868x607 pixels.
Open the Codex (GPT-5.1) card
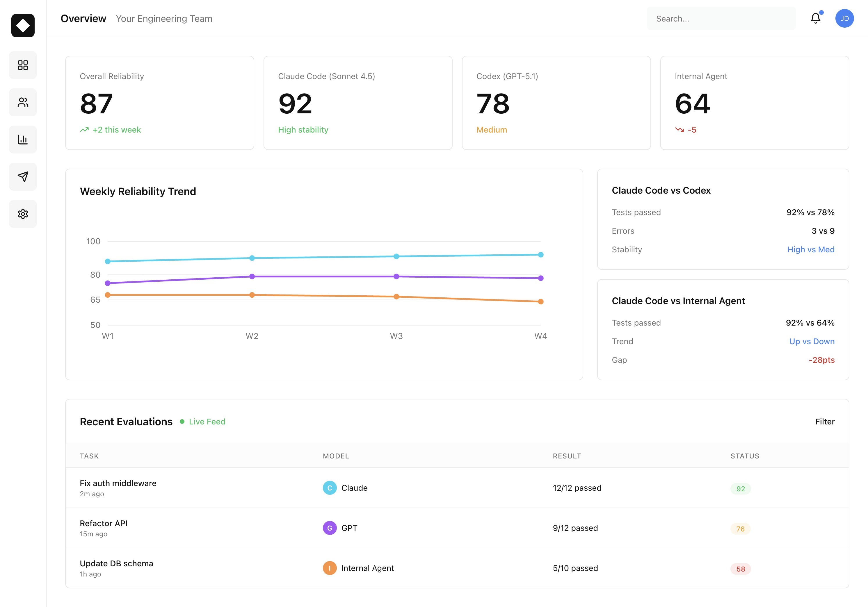556,103
